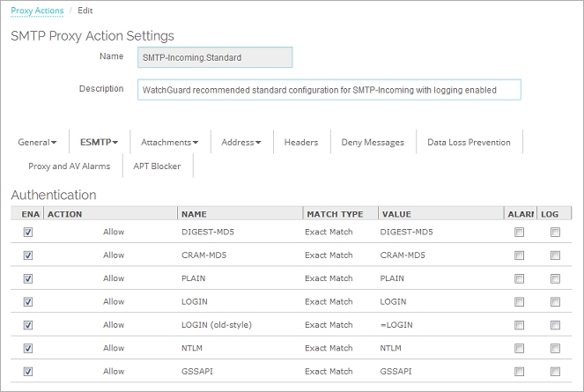Check the log box for GSSAPI
The height and width of the screenshot is (392, 584).
pyautogui.click(x=555, y=372)
